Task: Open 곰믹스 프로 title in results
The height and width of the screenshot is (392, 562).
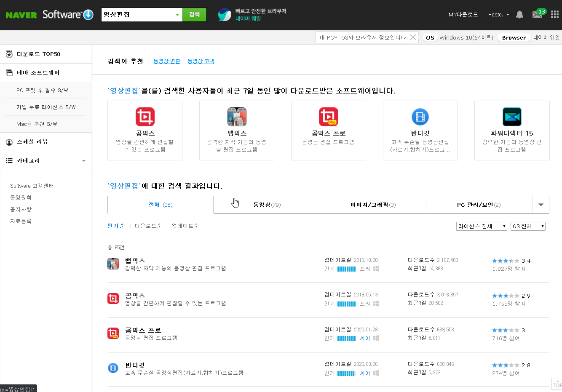Action: click(143, 330)
